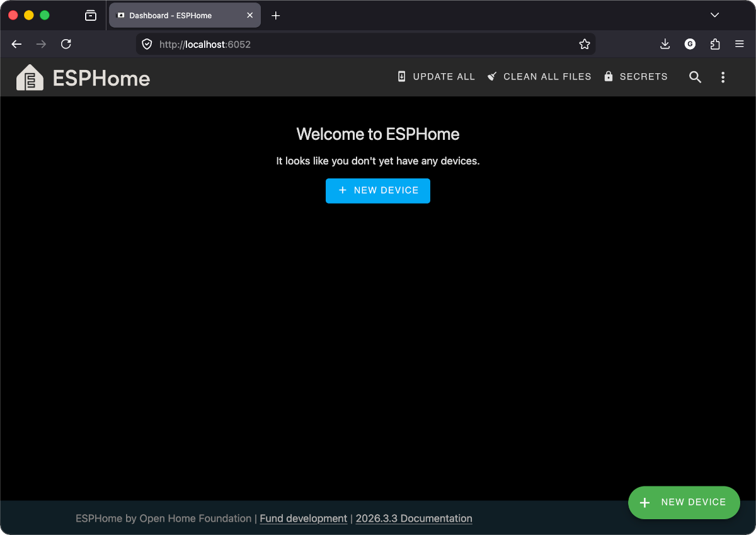
Task: Open a new browser tab with plus
Action: pos(275,15)
